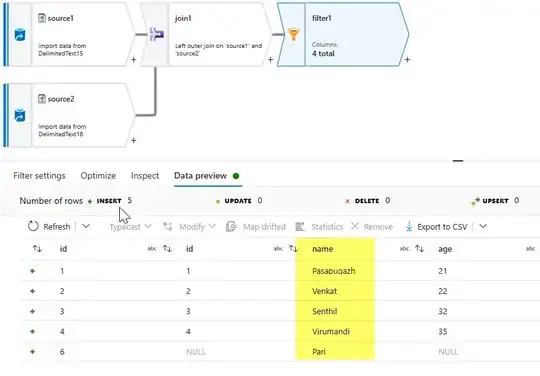The width and height of the screenshot is (540, 376).
Task: Expand chevron next to Export to CSV
Action: tap(483, 226)
